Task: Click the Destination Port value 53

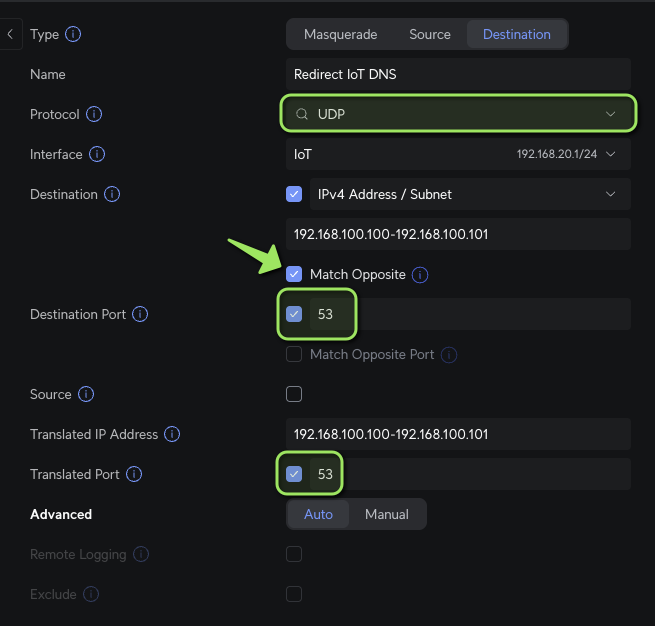Action: 325,314
